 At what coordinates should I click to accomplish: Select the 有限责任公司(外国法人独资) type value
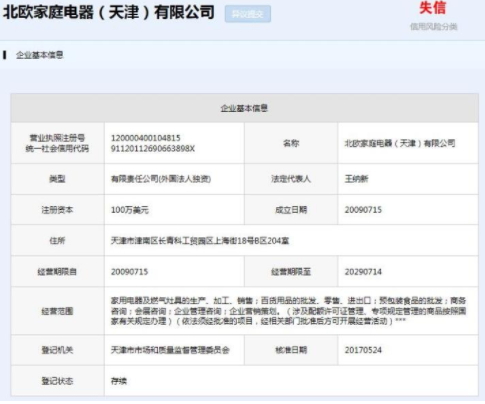(161, 179)
